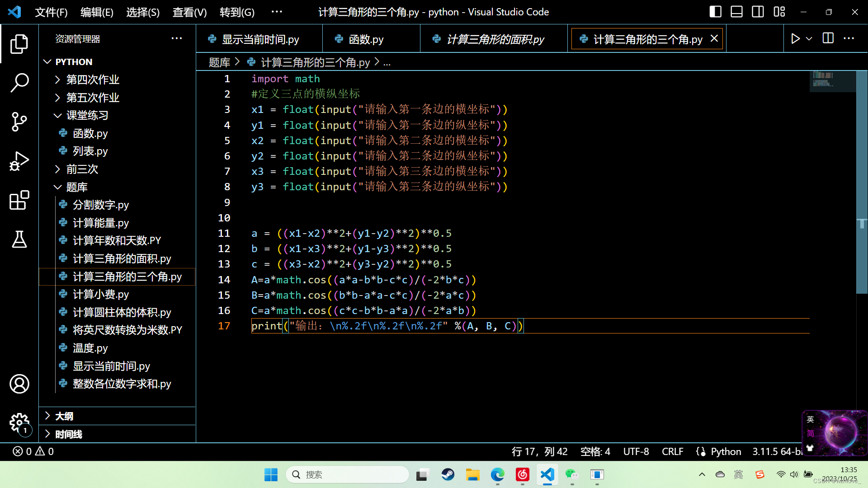The image size is (868, 488).
Task: Select interpreter 3.11.5 64-bit
Action: (777, 451)
